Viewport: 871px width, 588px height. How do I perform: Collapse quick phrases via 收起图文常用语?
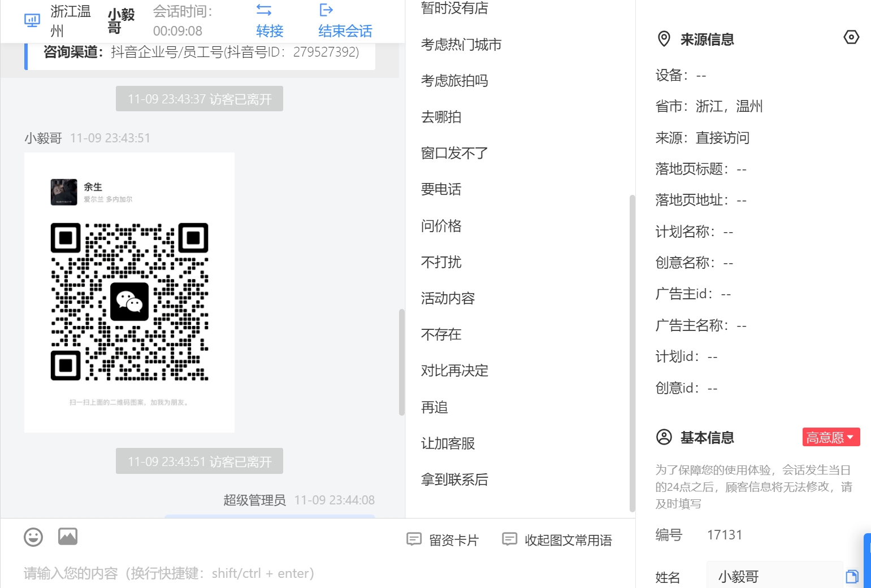[x=557, y=540]
